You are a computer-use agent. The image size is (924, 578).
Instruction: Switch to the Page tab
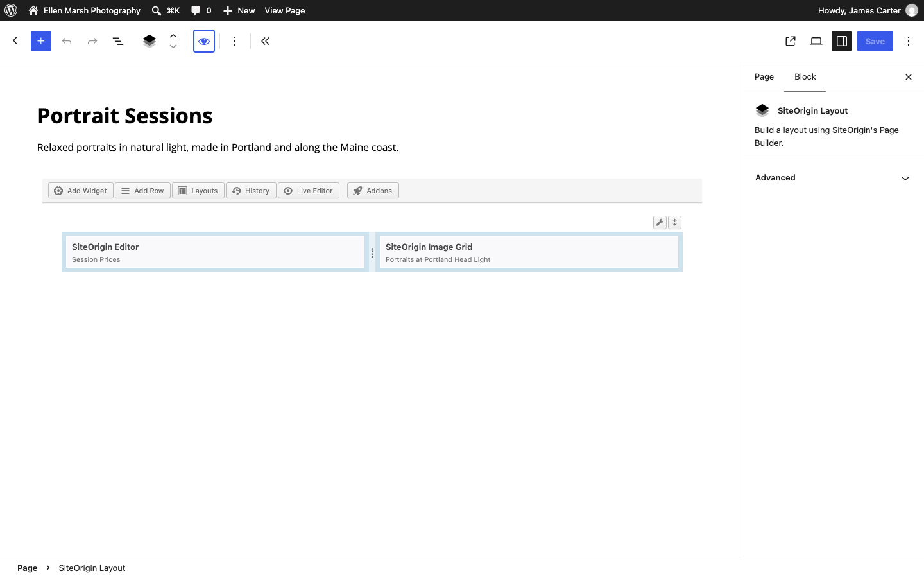(764, 77)
